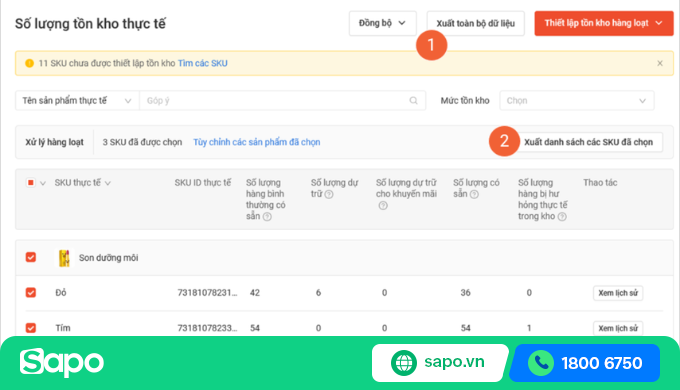Show help for hàng bị hư hỏng column
The image size is (680, 390).
tap(562, 216)
